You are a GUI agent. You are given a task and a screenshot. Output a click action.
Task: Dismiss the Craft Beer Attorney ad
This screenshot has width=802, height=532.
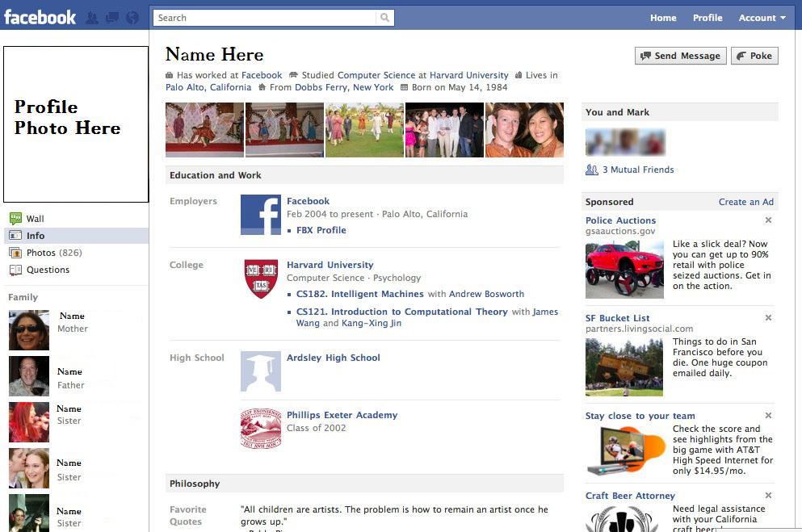coord(768,495)
